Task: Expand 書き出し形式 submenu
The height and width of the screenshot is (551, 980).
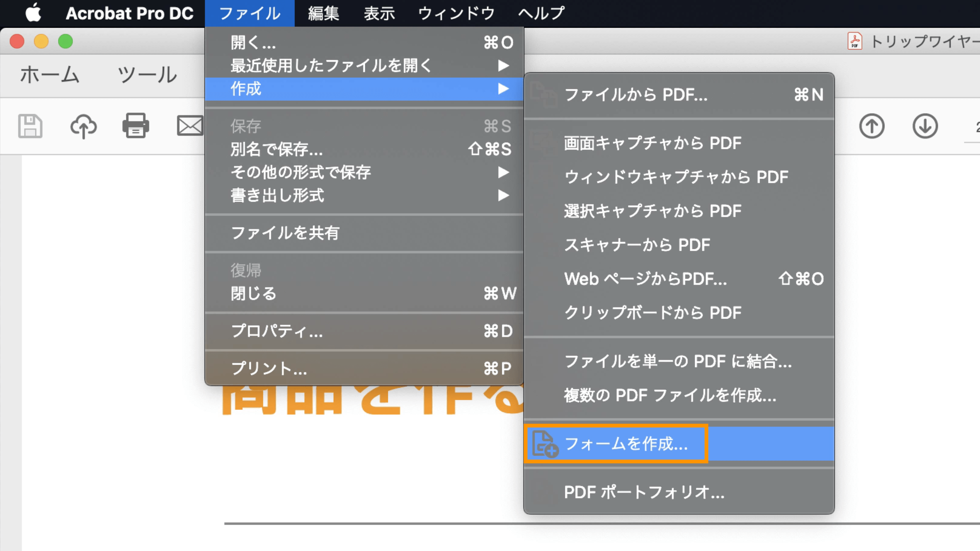Action: (364, 195)
